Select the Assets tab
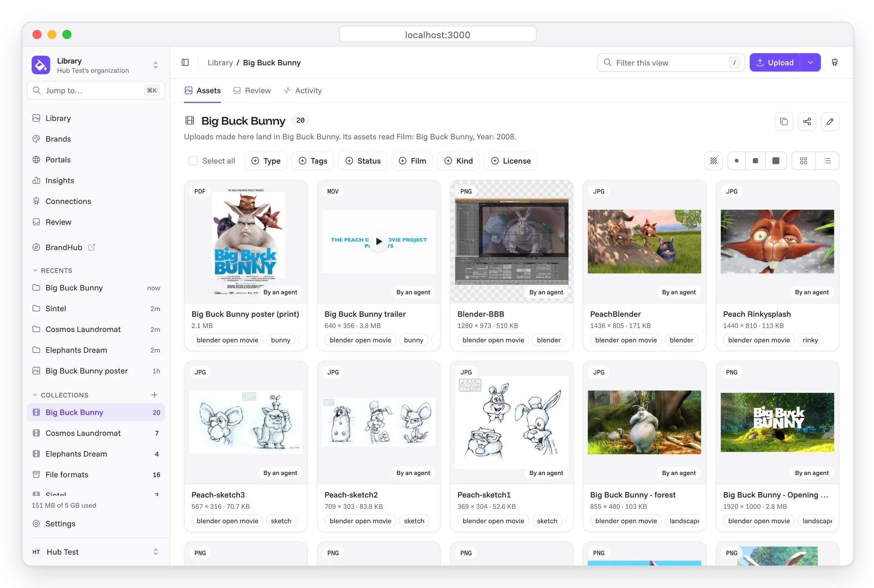The image size is (874, 588). pos(203,91)
